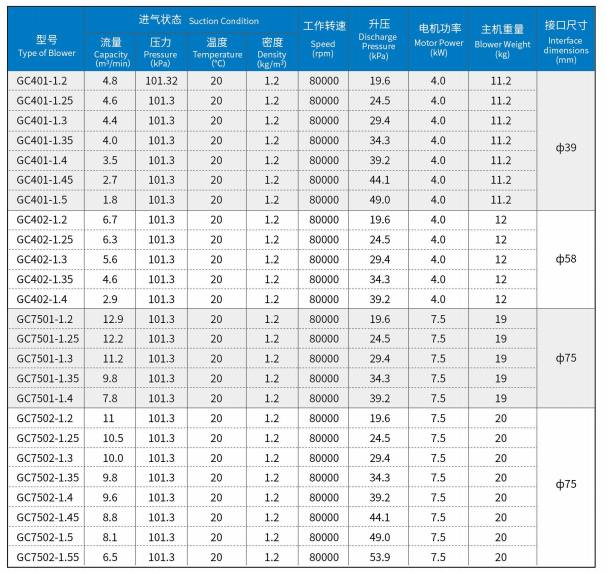Select the GC7502-1.25 model name
607x574 pixels.
point(48,438)
